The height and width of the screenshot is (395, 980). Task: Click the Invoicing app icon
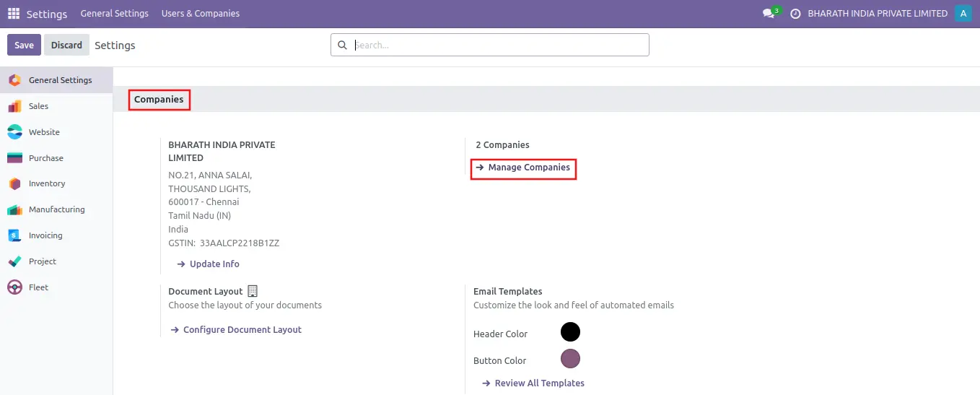tap(14, 235)
